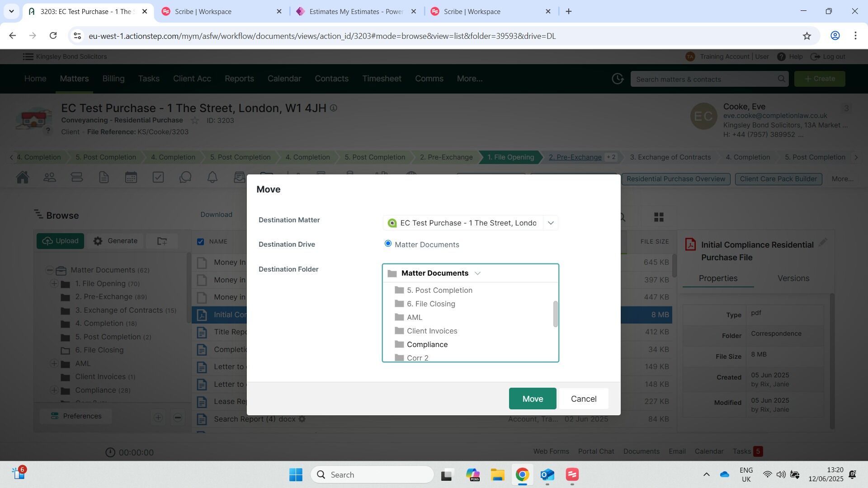
Task: Toggle the NAME select-all checkbox
Action: pos(201,242)
